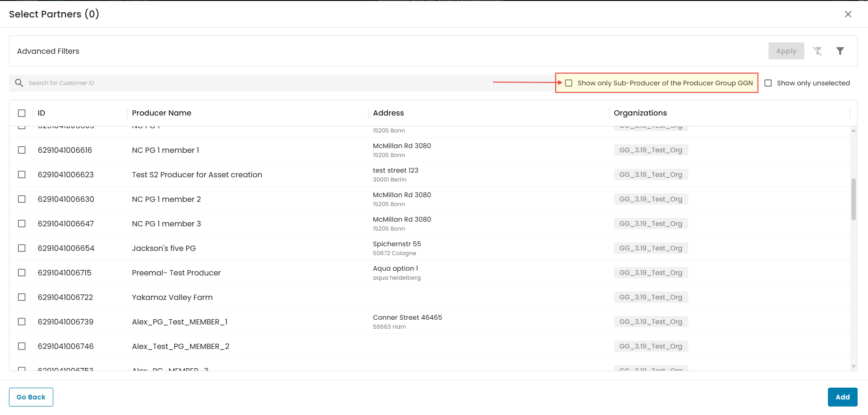Click ID 6291041006654
The width and height of the screenshot is (868, 415).
pos(66,248)
